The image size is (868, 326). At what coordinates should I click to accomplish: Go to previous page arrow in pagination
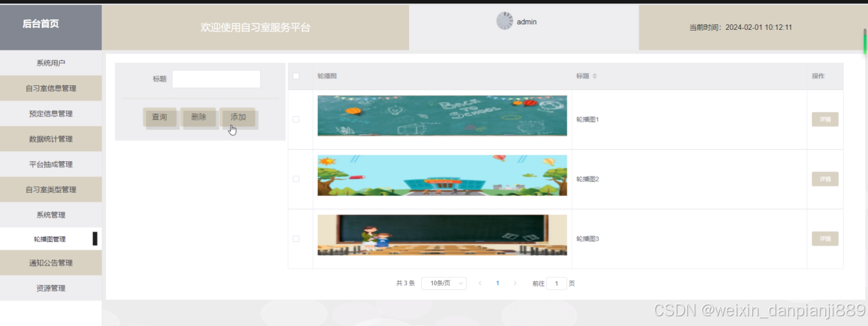point(480,283)
